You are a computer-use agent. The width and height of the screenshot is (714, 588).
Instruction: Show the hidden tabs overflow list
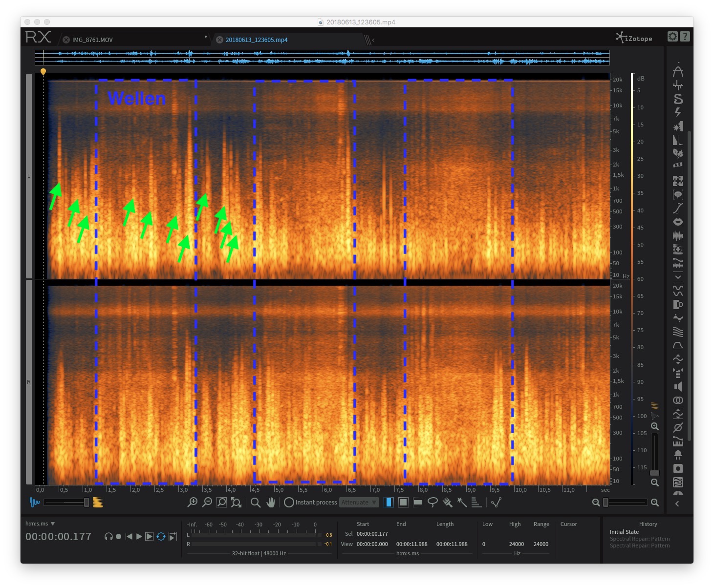370,40
